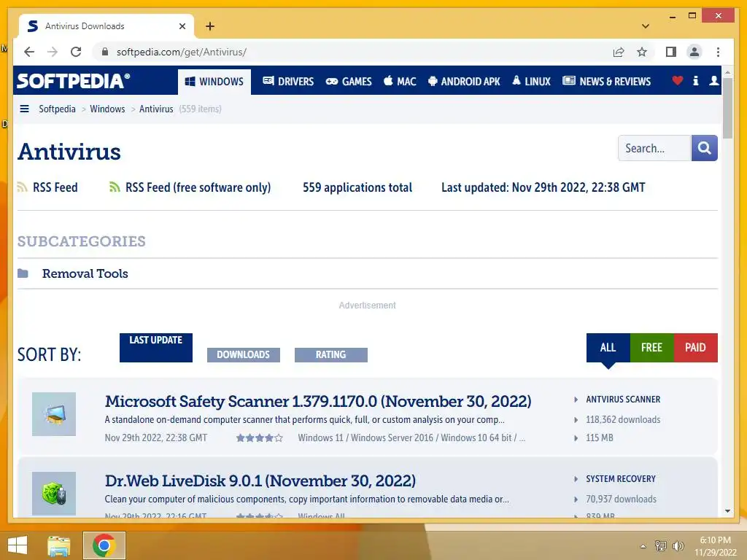Viewport: 747px width, 560px height.
Task: Click '70,937 downloads' text
Action: pos(622,499)
